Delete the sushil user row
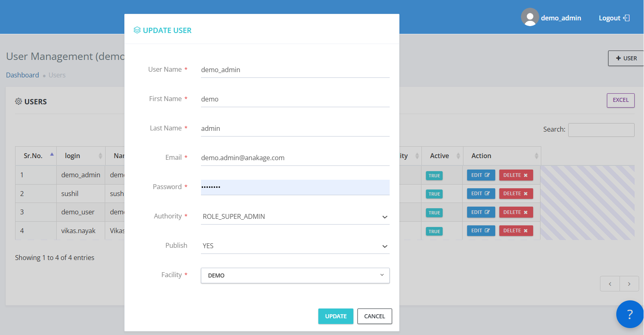Image resolution: width=644 pixels, height=335 pixels. point(516,194)
